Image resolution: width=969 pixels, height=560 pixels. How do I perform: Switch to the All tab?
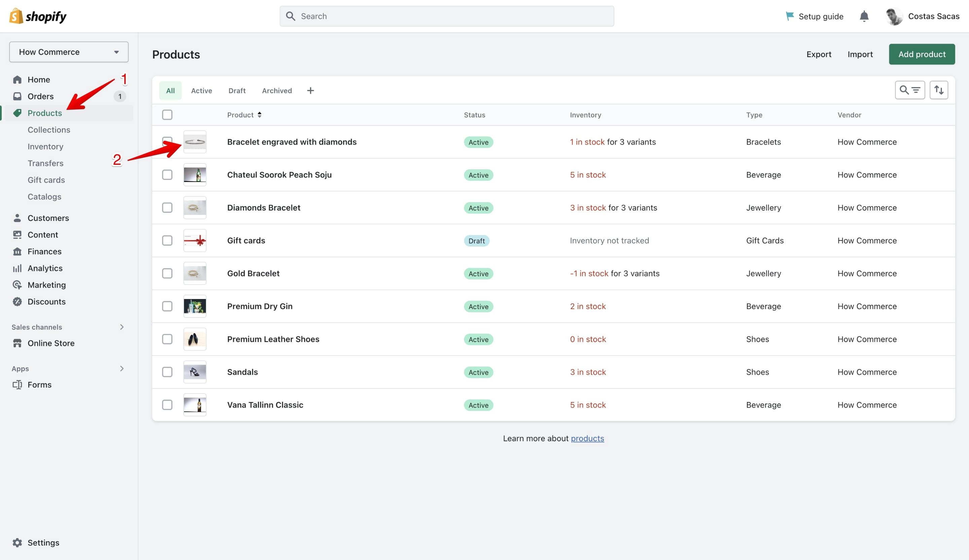[170, 91]
